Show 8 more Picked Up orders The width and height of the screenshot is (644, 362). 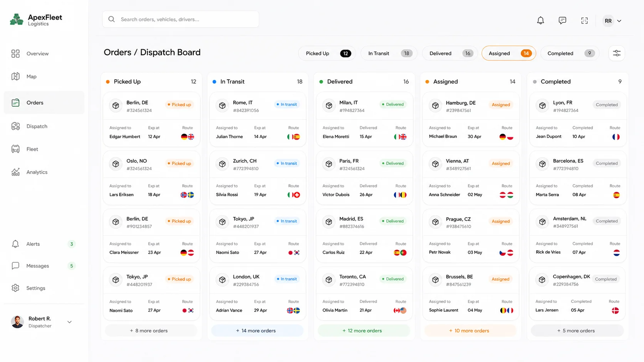click(151, 330)
